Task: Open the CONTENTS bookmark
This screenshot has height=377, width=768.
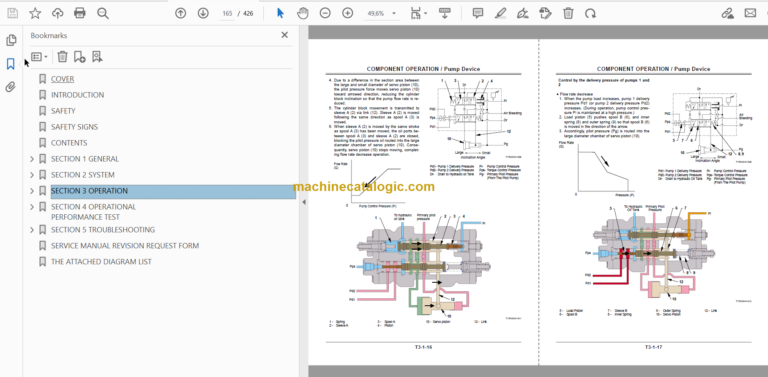Action: pyautogui.click(x=69, y=143)
